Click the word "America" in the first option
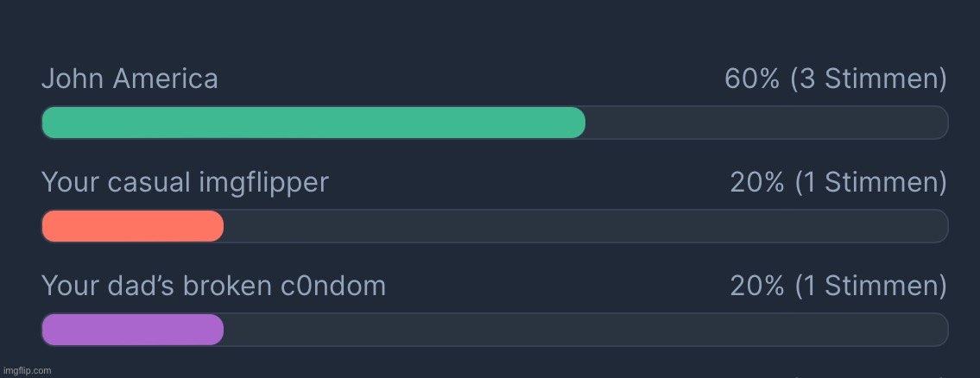The height and width of the screenshot is (378, 980). pyautogui.click(x=166, y=79)
